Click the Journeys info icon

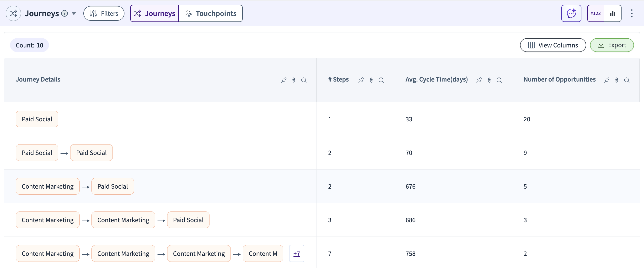[64, 13]
